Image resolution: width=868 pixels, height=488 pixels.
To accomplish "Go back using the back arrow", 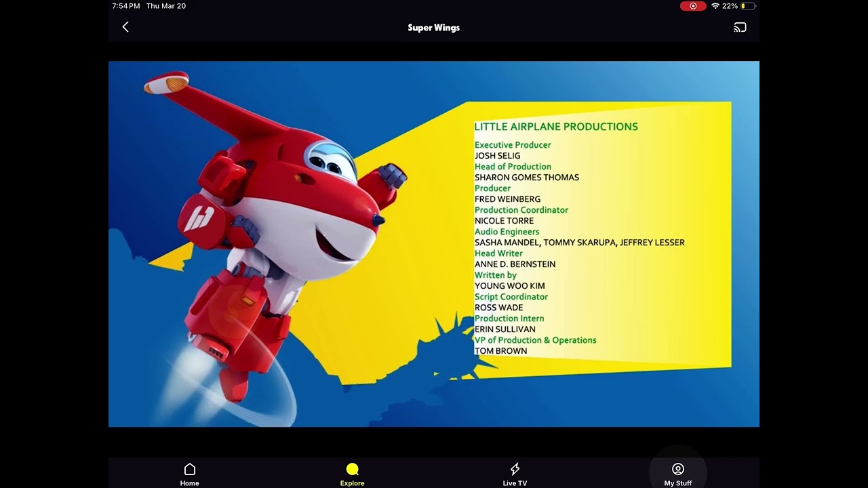I will 125,27.
